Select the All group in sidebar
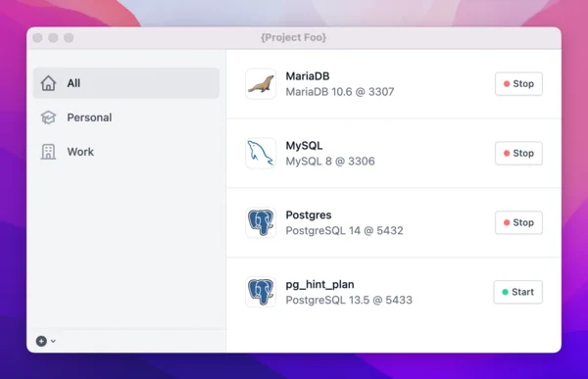 click(x=126, y=83)
